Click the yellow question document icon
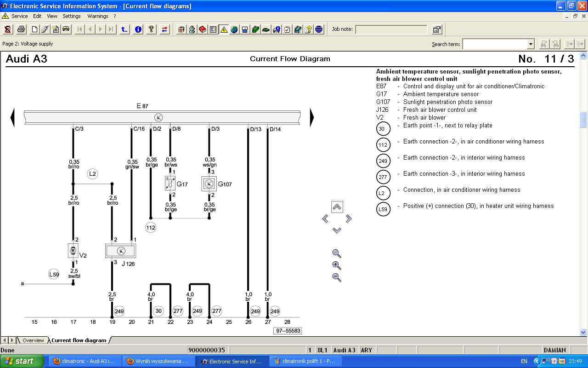Screen dimensions: 588x368 (x=308, y=29)
